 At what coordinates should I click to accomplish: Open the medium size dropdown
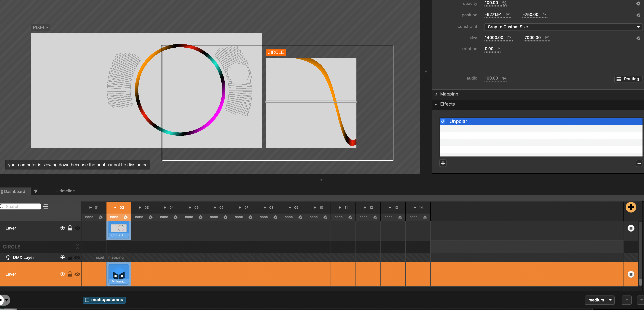point(599,300)
